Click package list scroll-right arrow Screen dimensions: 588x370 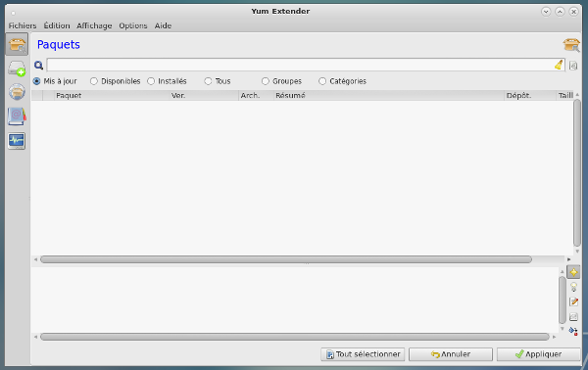(x=568, y=259)
